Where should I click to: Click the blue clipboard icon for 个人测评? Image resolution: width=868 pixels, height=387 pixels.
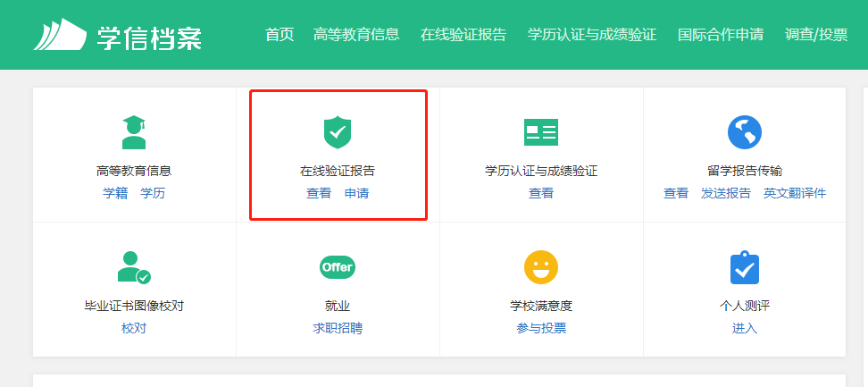744,267
